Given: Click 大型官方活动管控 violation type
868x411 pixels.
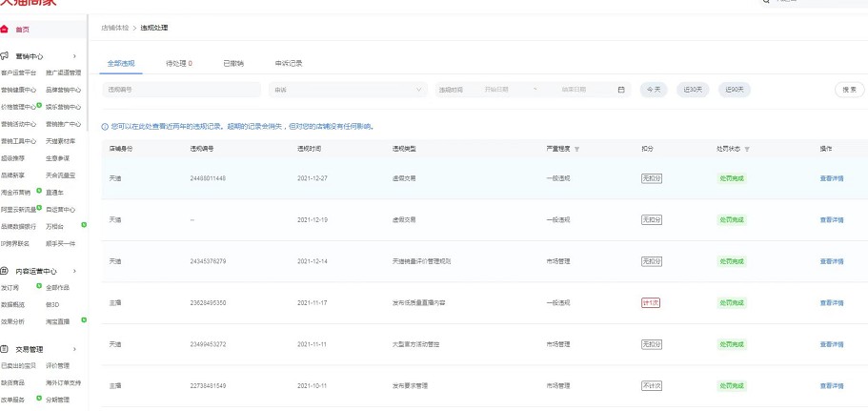Looking at the screenshot, I should coord(415,344).
